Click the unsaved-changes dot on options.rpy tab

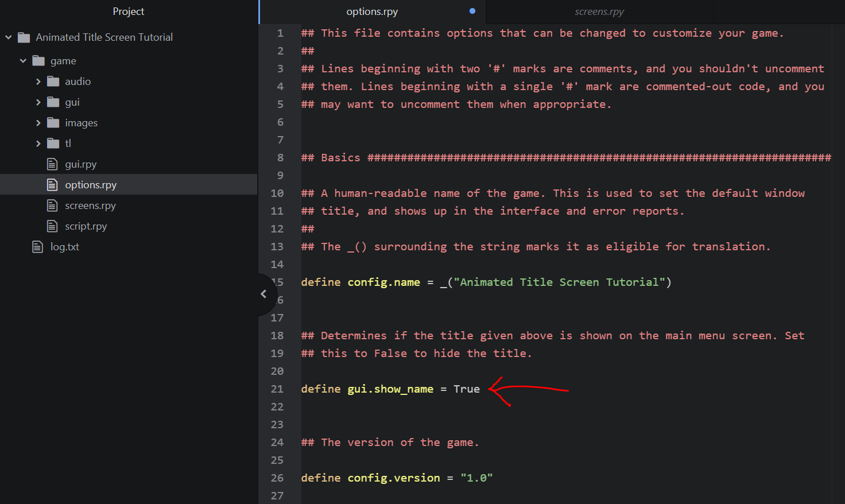(472, 11)
